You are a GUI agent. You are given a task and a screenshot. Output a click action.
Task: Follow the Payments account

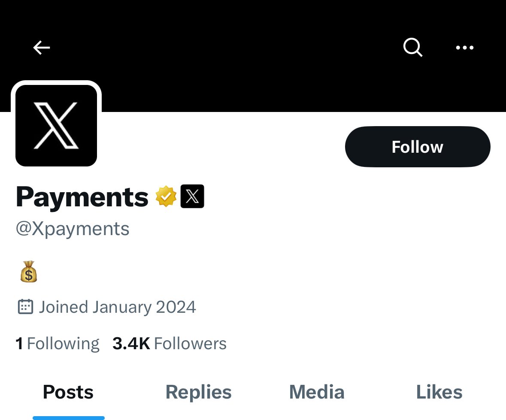(x=417, y=147)
